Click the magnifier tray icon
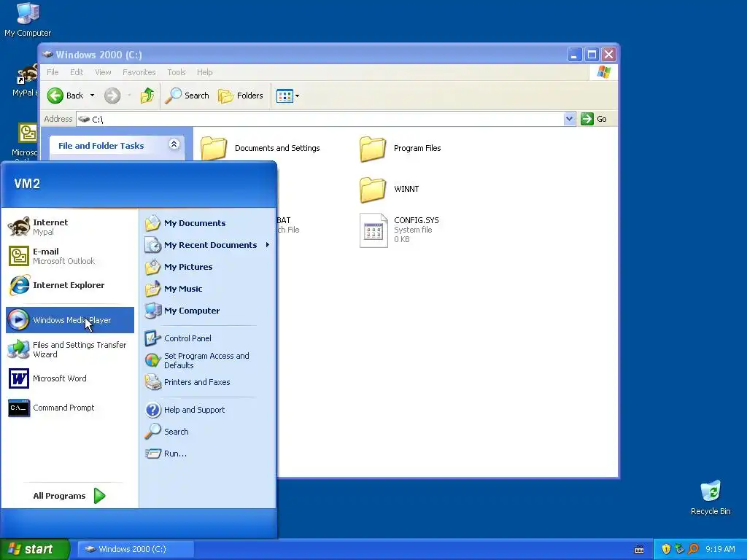The height and width of the screenshot is (560, 747). pos(693,549)
